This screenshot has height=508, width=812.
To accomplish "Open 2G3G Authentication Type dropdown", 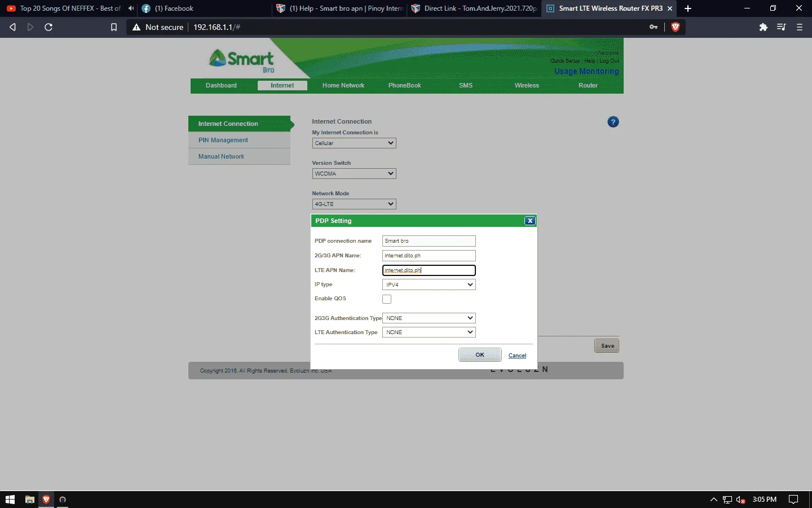I will (429, 318).
